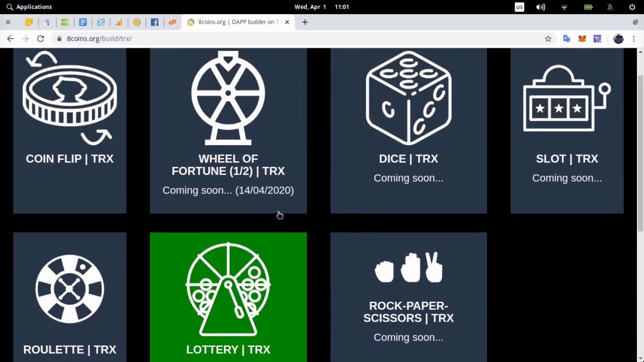Viewport: 644px width, 362px height.
Task: Click the ROULETTE | TRX title
Action: coord(69,349)
